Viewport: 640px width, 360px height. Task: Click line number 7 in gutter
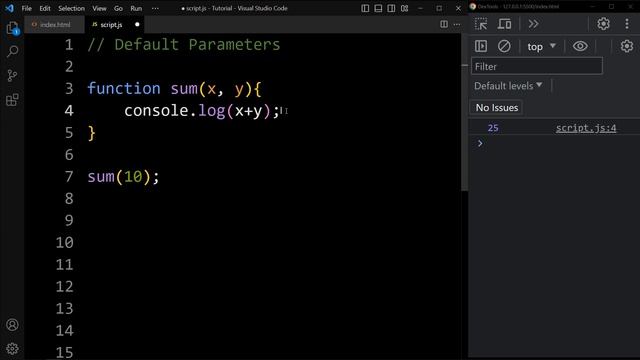click(69, 177)
